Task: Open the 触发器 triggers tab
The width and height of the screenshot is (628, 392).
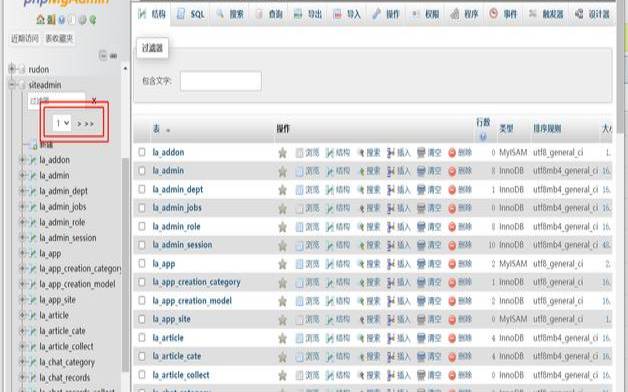Action: (x=545, y=14)
